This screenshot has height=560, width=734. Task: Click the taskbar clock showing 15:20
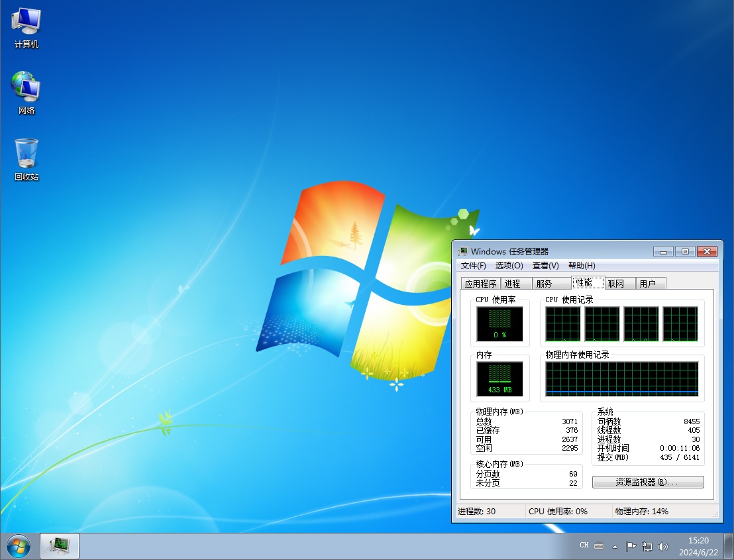click(698, 547)
